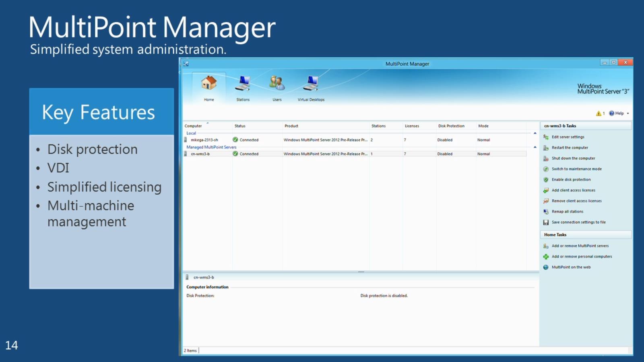The image size is (644, 362).
Task: Select the Users tab label
Action: pyautogui.click(x=277, y=100)
